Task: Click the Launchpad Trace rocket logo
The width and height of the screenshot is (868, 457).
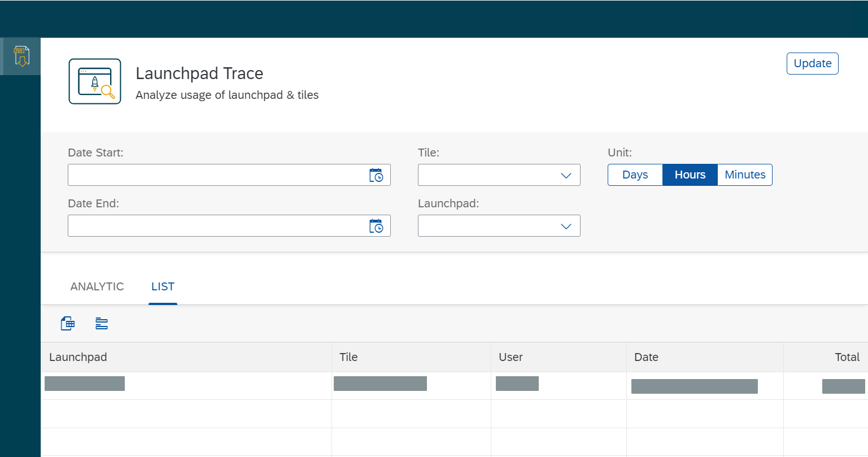Action: point(95,81)
